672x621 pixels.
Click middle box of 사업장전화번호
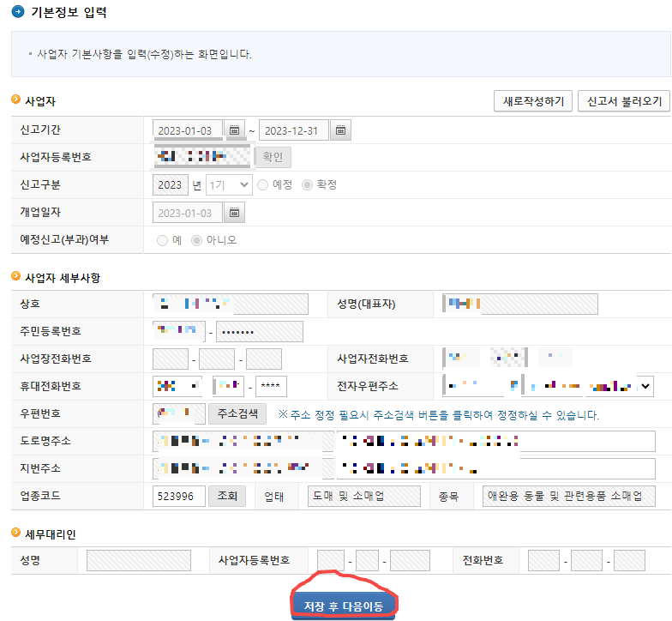(217, 359)
